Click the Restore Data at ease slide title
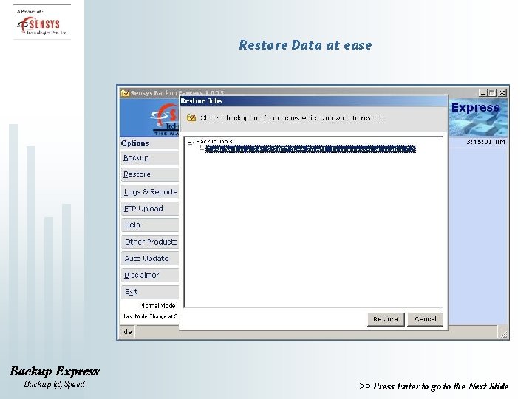Screen dimensions: 532x399 point(305,45)
